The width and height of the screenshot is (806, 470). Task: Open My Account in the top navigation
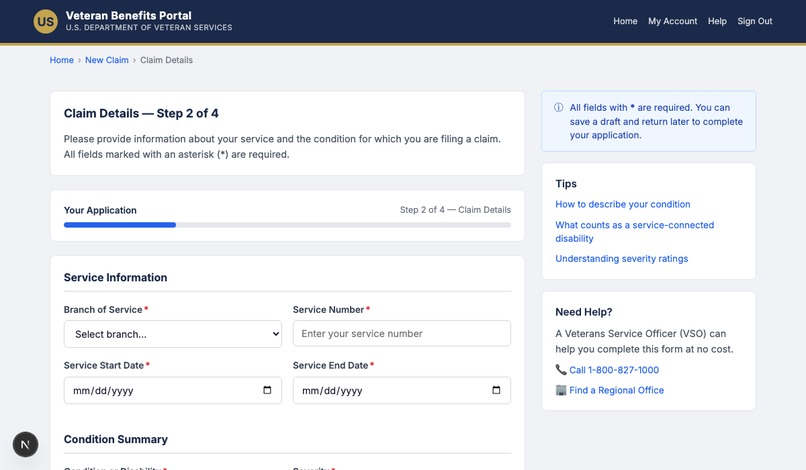pyautogui.click(x=672, y=21)
